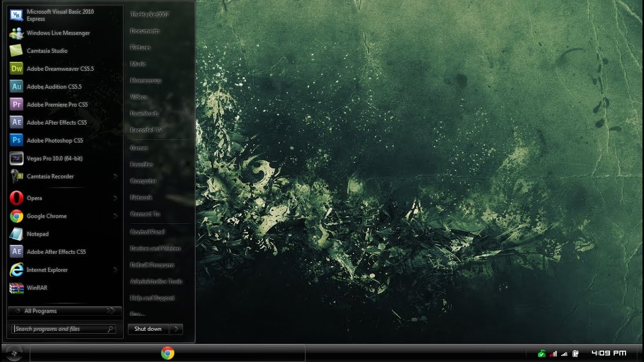This screenshot has width=644, height=362.
Task: Launch Adobe Dreamweaver CS5.5 Dw icon
Action: point(17,69)
